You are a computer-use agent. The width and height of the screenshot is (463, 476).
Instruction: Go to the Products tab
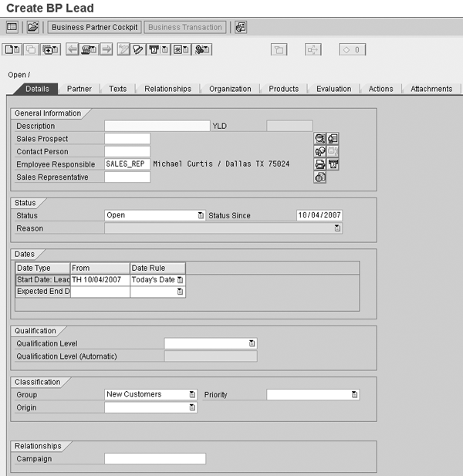coord(283,89)
